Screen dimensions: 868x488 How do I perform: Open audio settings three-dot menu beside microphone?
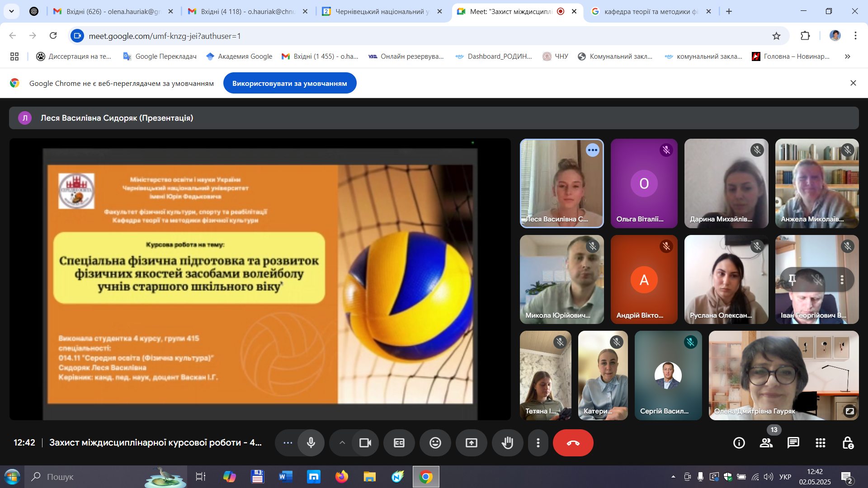tap(288, 443)
